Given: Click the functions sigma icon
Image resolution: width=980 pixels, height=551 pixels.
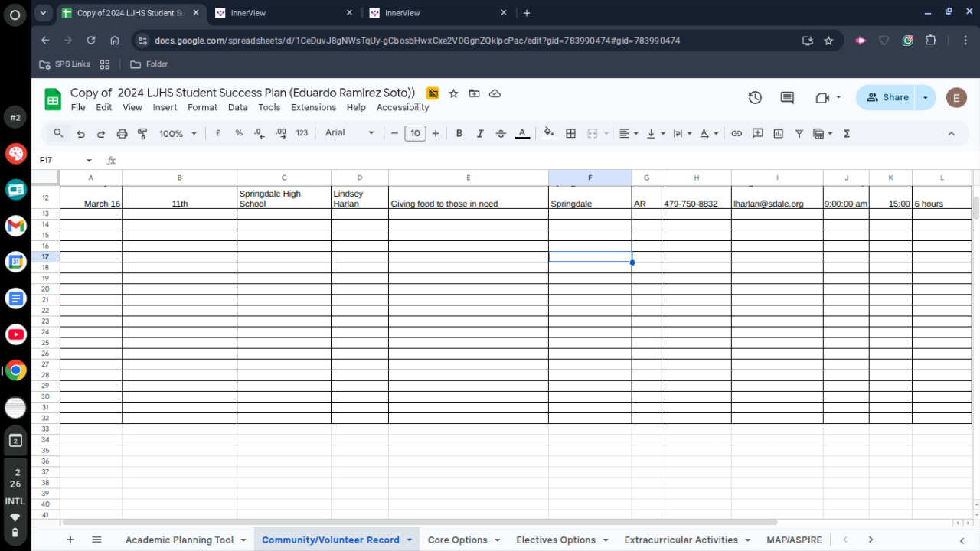Looking at the screenshot, I should tap(847, 133).
